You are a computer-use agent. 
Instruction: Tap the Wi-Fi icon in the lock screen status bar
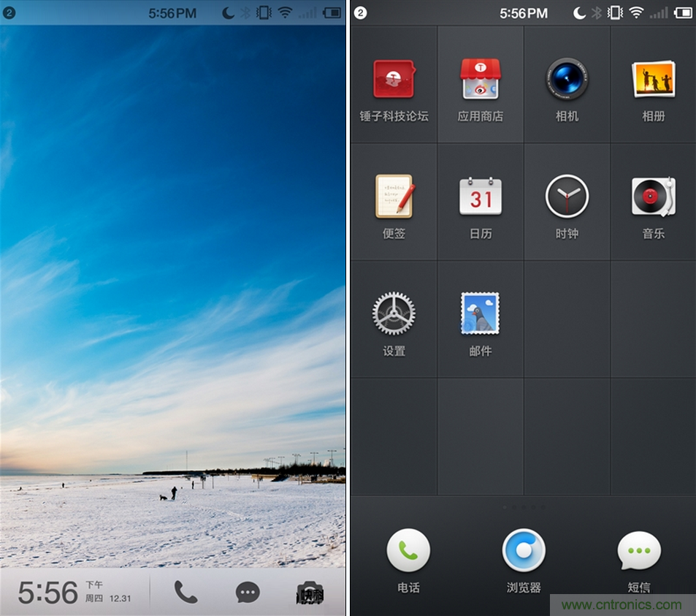285,12
